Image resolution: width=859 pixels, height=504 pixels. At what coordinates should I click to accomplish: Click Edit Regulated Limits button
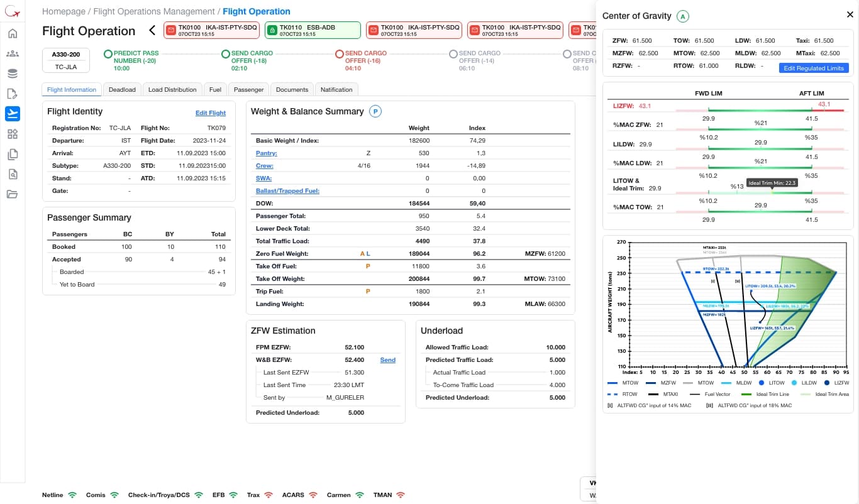[x=814, y=68]
